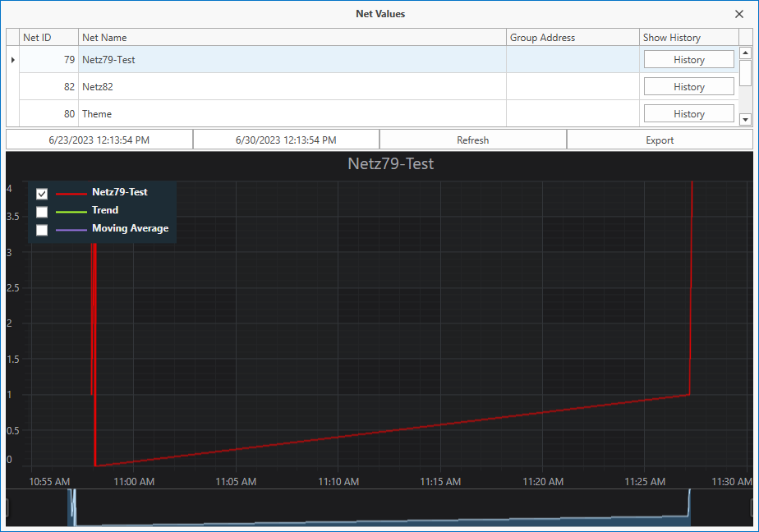Open the start date 6/23/2023 picker
The image size is (759, 532).
click(x=99, y=140)
